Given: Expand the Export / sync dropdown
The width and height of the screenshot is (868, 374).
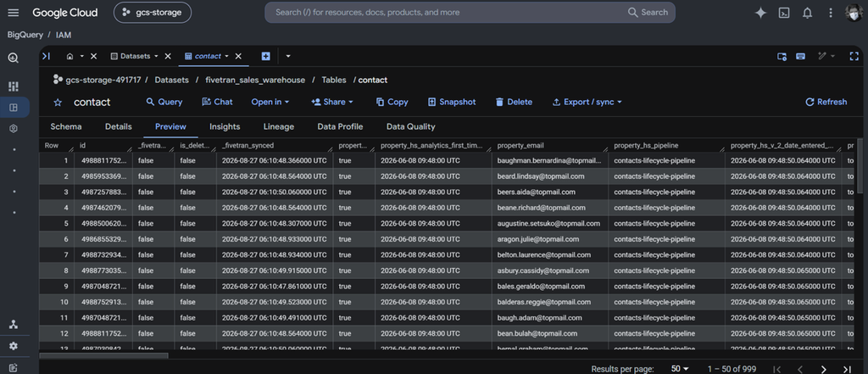Looking at the screenshot, I should [x=587, y=102].
